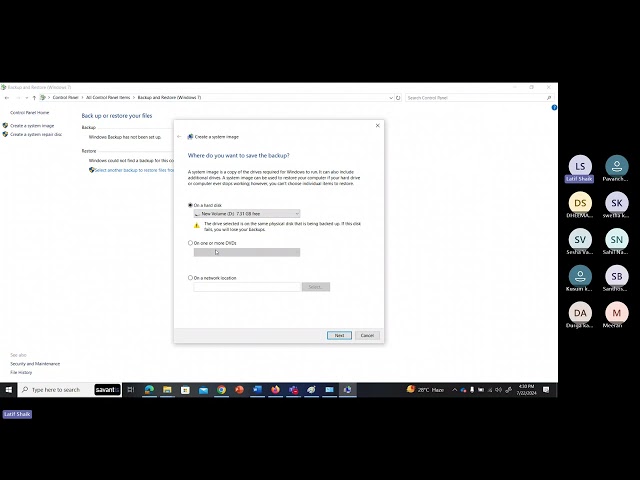Open Create a system image sidebar link

click(x=32, y=126)
